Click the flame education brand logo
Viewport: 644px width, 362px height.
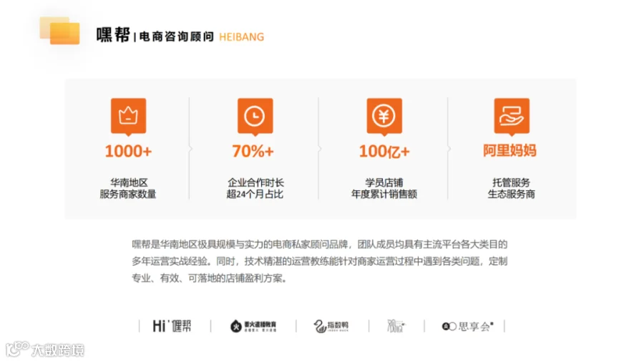253,326
